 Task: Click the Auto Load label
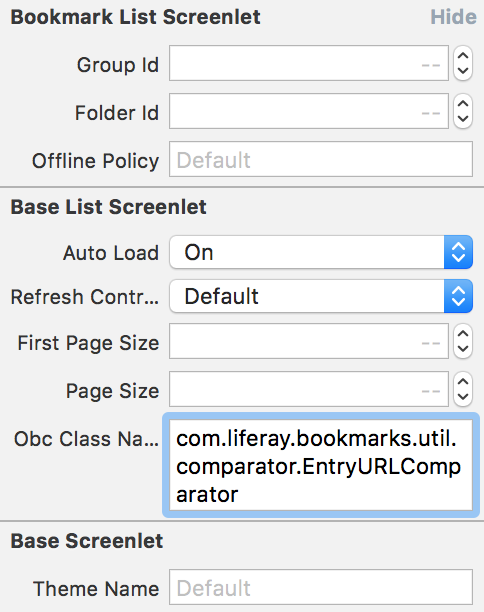111,253
